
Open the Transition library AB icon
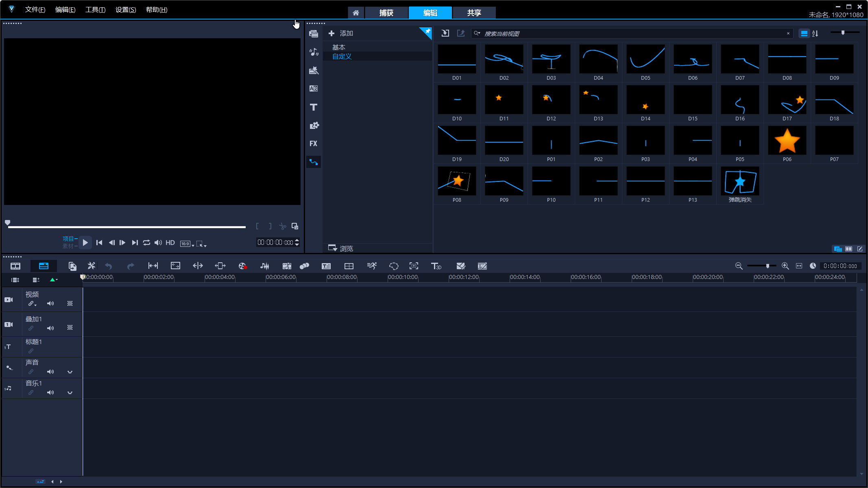[x=313, y=89]
